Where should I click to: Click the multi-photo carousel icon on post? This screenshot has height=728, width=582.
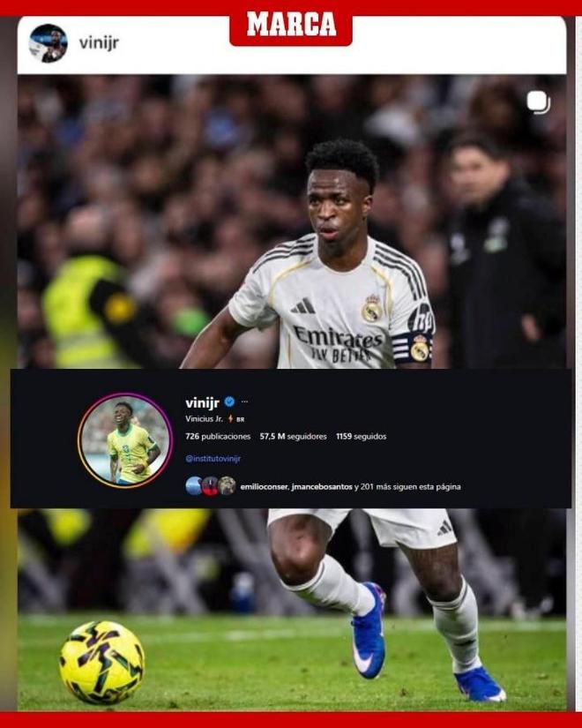[x=539, y=102]
